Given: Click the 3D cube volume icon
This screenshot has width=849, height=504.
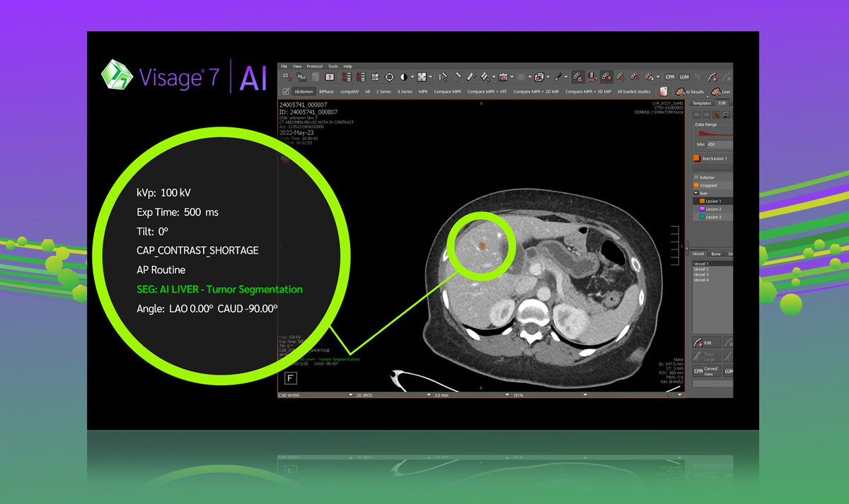Looking at the screenshot, I should click(539, 77).
